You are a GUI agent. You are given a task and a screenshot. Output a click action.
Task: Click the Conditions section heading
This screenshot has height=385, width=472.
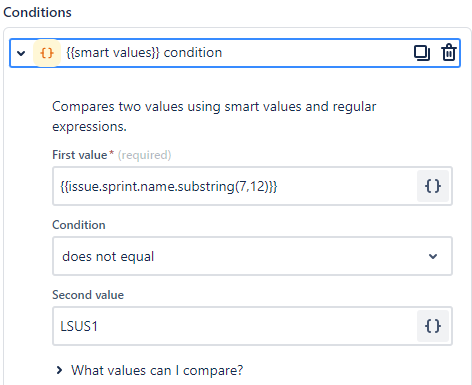click(x=37, y=12)
